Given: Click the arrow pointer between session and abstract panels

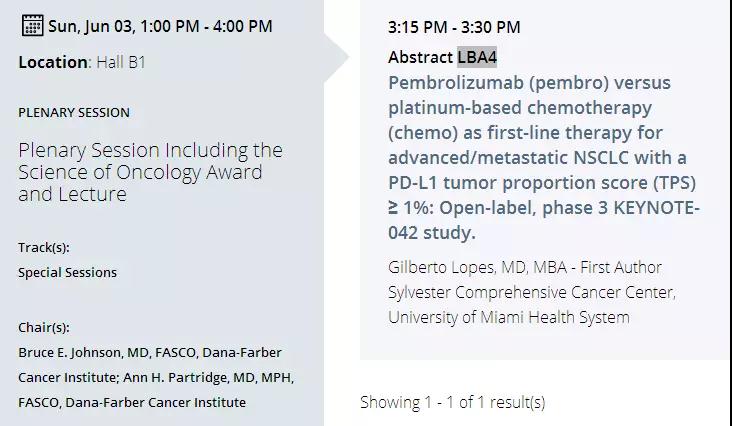Looking at the screenshot, I should pos(338,57).
